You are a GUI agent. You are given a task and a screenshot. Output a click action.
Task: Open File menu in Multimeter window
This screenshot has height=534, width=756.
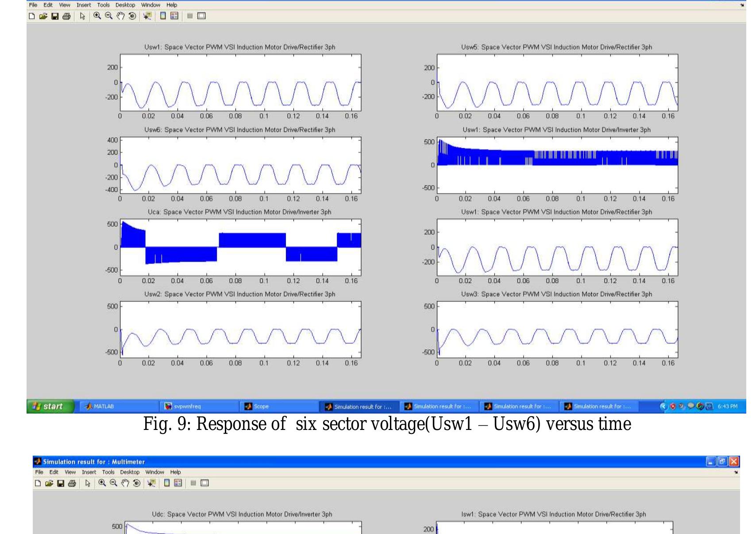pos(39,472)
